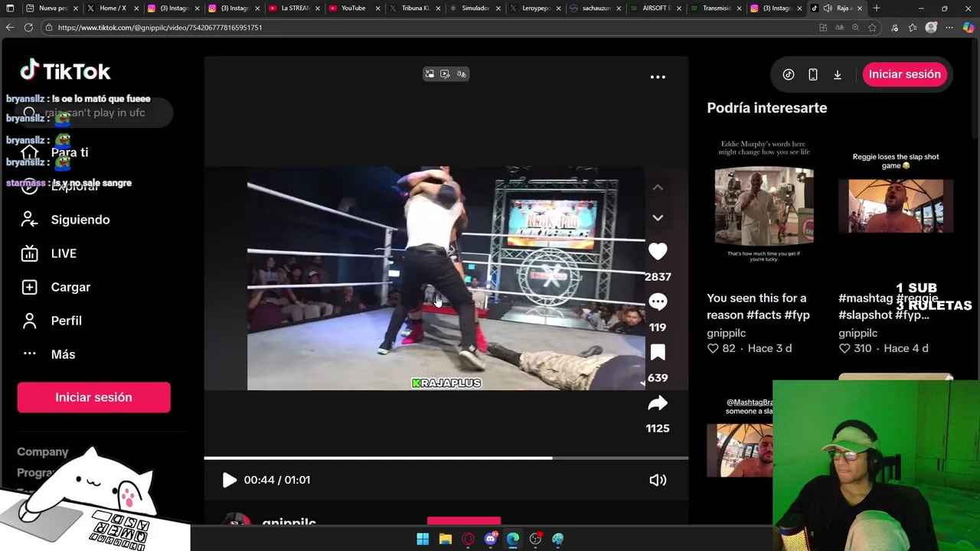Image resolution: width=980 pixels, height=551 pixels.
Task: Click the 00:44 / 01:01 time display
Action: tap(277, 480)
